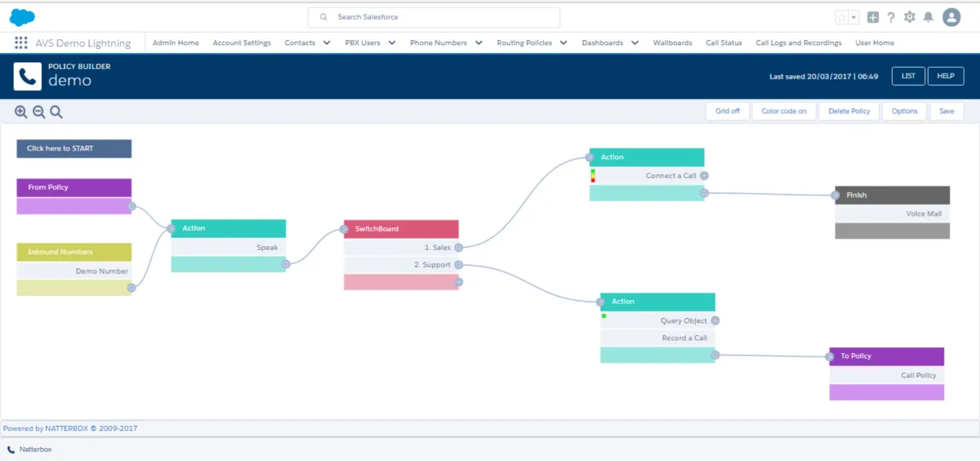Viewport: 980px width, 461px height.
Task: Reset zoom with the plain magnifier icon
Action: click(x=56, y=112)
